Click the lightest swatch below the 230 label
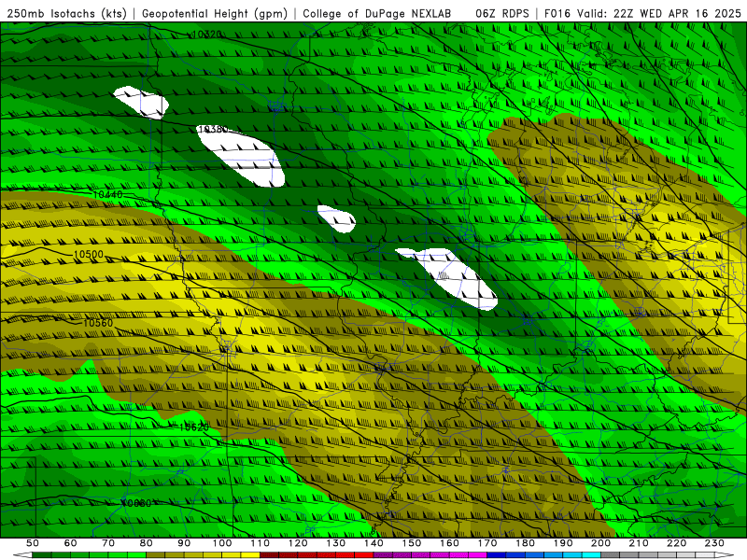747x560 pixels. tap(705, 555)
